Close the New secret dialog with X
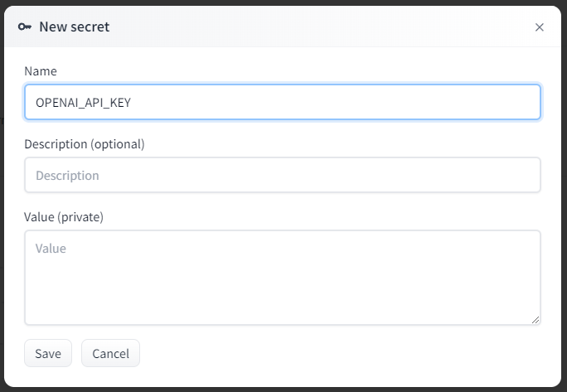Image resolution: width=567 pixels, height=392 pixels. 539,27
